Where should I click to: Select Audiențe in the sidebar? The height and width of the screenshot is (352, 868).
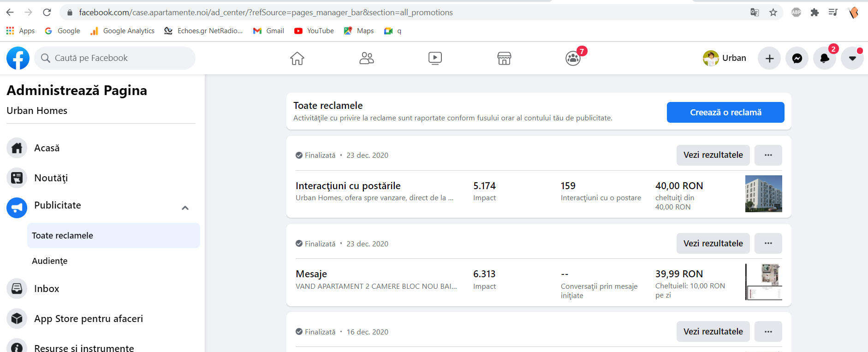50,261
